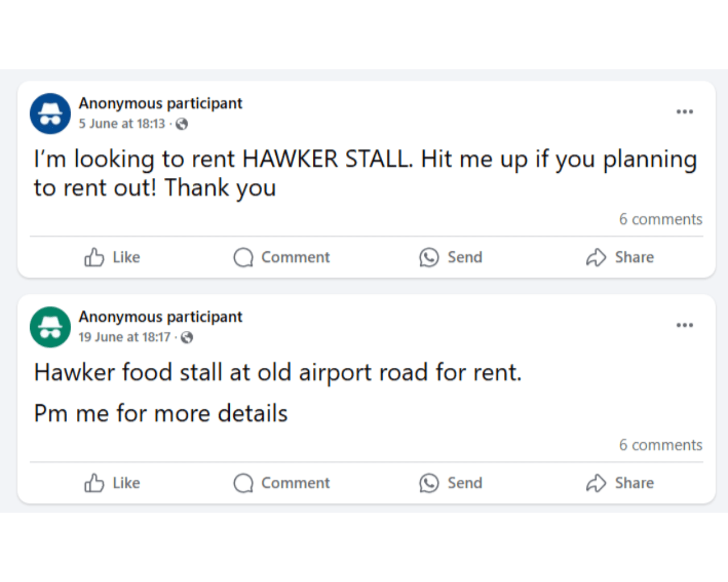The image size is (728, 582).
Task: Click share arrow icon on old airport road post
Action: tap(596, 483)
